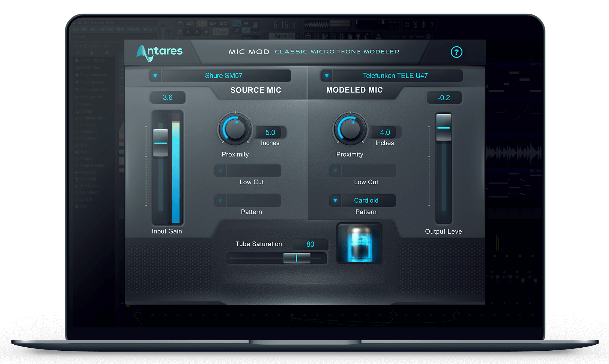The image size is (609, 364).
Task: Open FL Studio mixer icon in toolbar
Action: pos(341,36)
